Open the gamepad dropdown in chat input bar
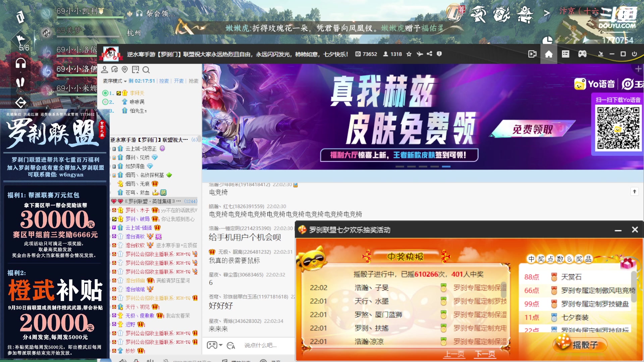 click(x=215, y=345)
